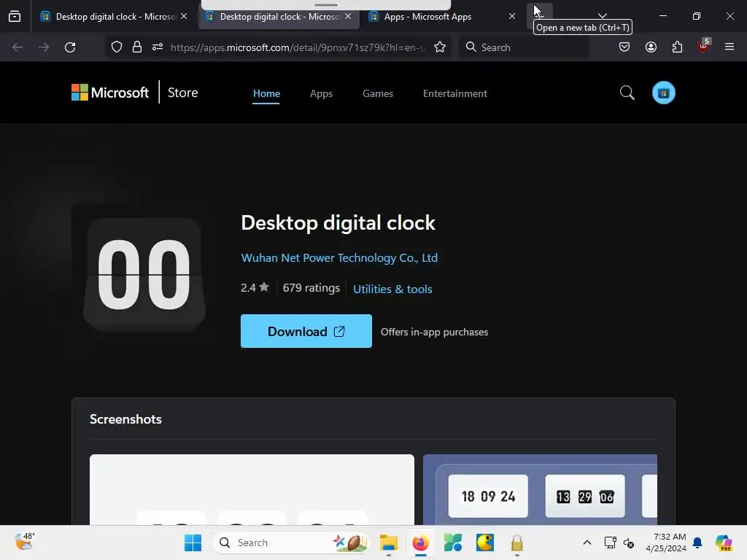Open tracking protection shield icon
The image size is (747, 560).
coord(117,47)
